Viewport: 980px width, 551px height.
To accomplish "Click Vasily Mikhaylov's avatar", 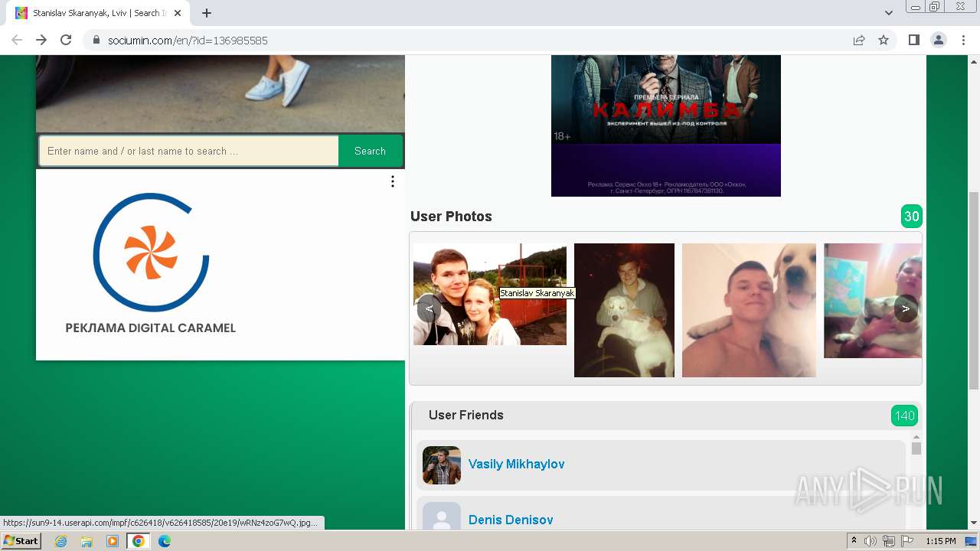I will click(442, 465).
